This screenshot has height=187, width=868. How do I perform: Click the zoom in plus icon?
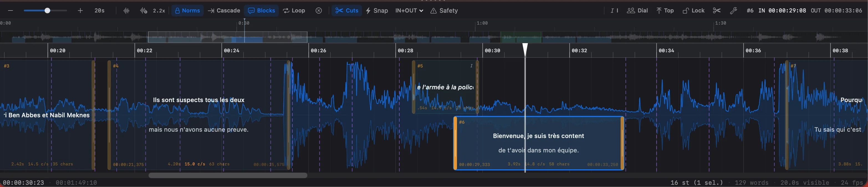80,11
